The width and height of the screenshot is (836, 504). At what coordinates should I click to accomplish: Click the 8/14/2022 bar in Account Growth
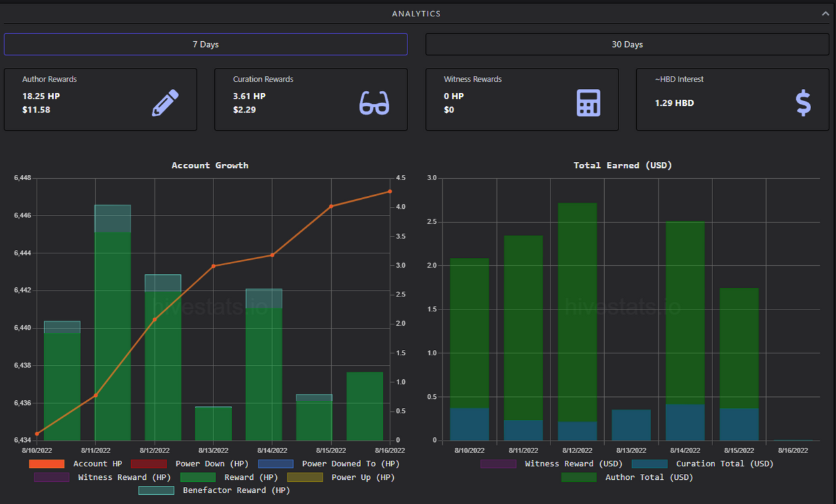tap(264, 364)
